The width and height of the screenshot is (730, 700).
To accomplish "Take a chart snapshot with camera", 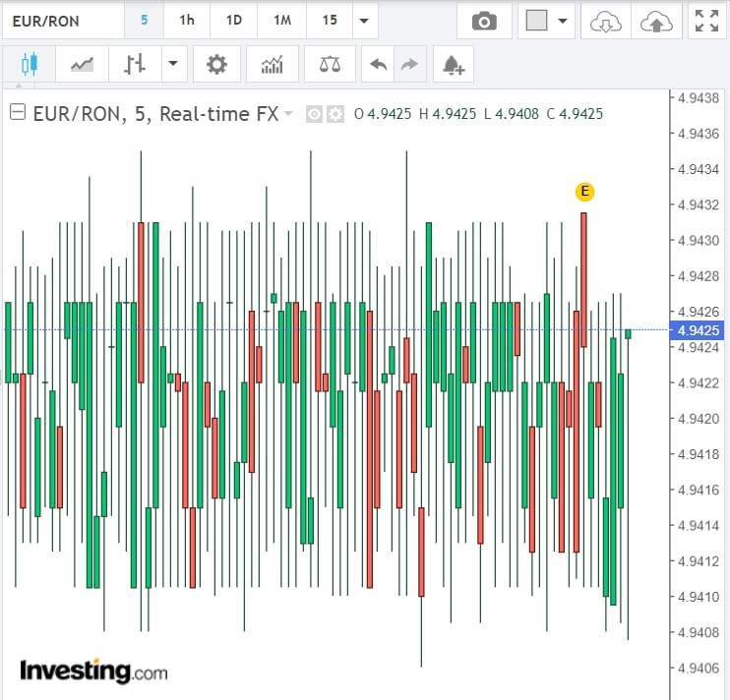I will click(484, 21).
